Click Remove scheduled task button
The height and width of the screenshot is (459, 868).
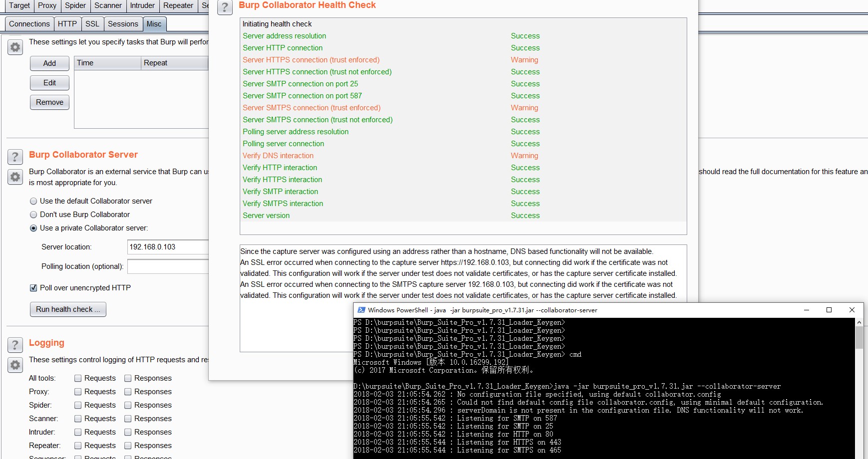pyautogui.click(x=49, y=102)
